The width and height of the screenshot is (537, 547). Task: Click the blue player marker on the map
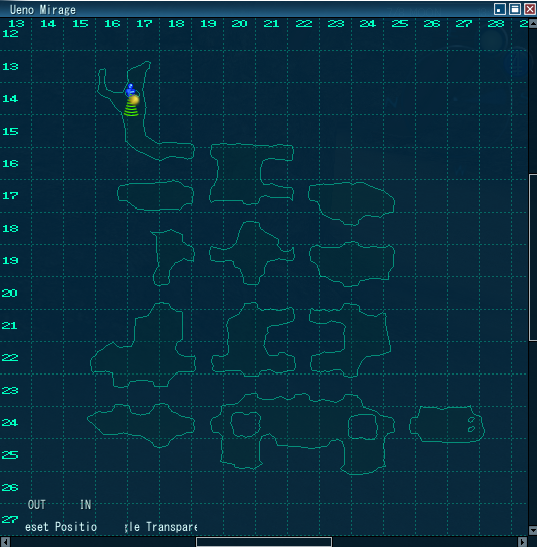pos(130,90)
